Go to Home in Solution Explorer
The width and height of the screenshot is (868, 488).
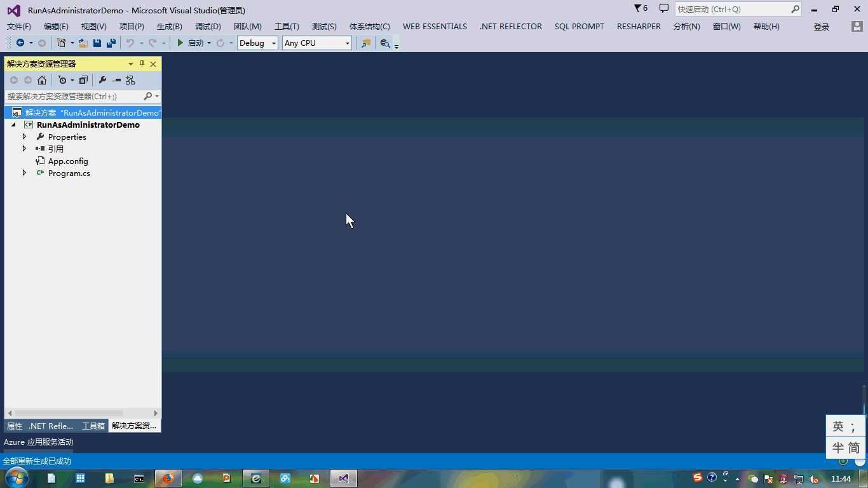[x=42, y=80]
